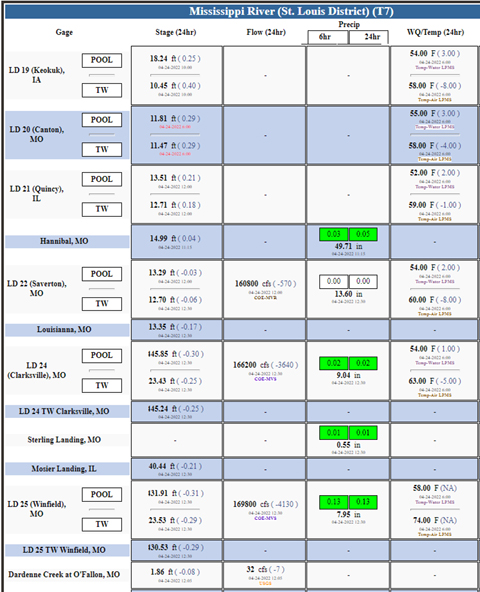Image resolution: width=480 pixels, height=592 pixels.
Task: Click the 54.00 F water temp for Keokuk
Action: tap(423, 53)
